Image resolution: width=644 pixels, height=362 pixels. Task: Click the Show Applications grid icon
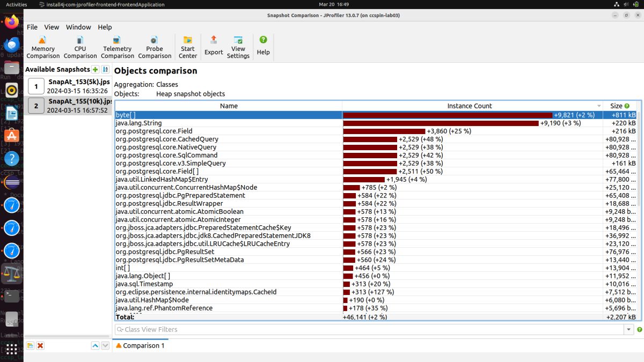[x=12, y=349]
